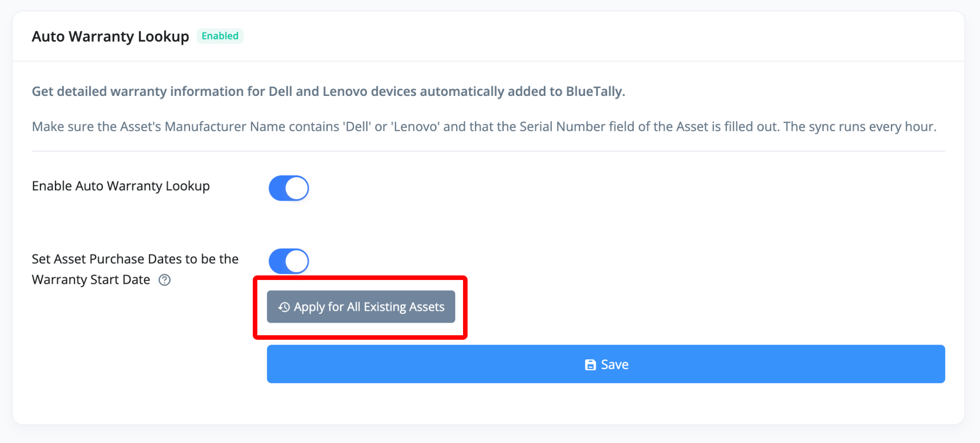Click the Set Asset Purchase Dates label text
This screenshot has height=443, width=980.
(135, 259)
